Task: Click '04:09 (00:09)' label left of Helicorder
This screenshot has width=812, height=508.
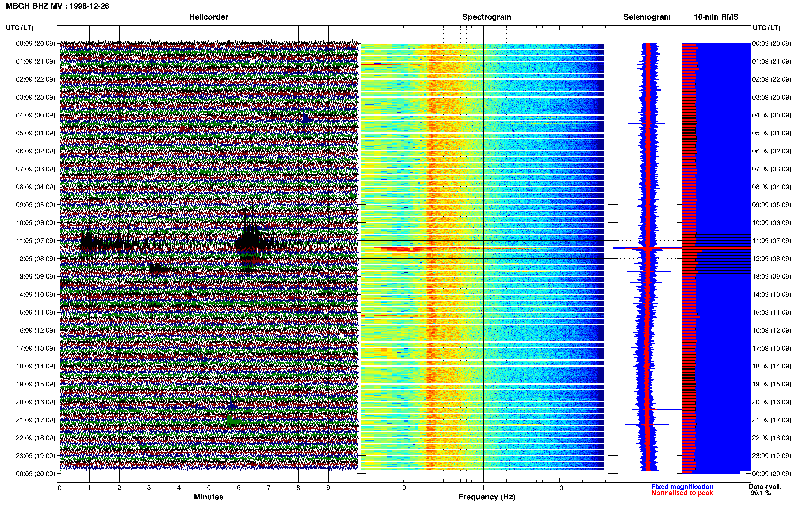Action: (36, 115)
